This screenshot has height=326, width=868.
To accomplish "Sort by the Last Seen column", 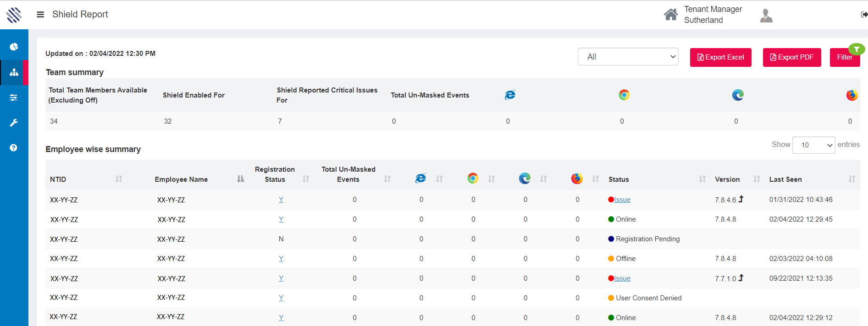I will tap(785, 179).
